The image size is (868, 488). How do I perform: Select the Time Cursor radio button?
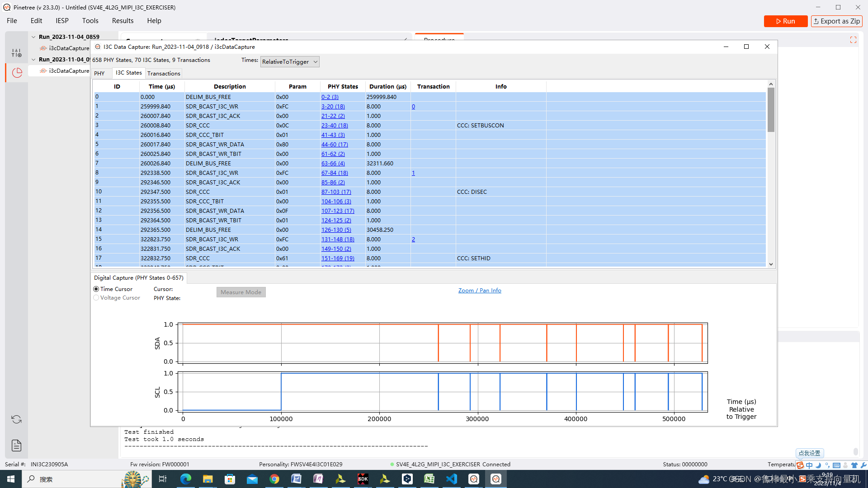96,289
